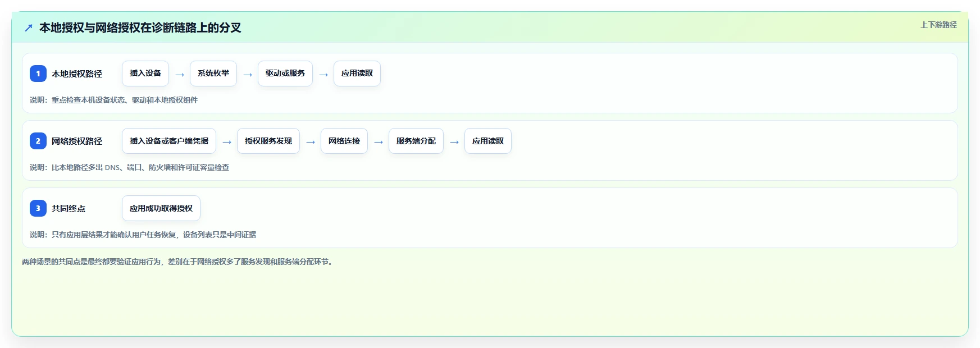Click the 网络连接 step chip
Image resolution: width=980 pixels, height=348 pixels.
(344, 141)
